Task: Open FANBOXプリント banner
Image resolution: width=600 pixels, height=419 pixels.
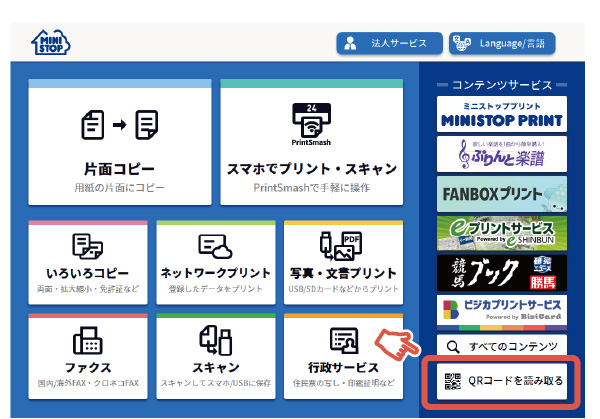Action: click(502, 194)
